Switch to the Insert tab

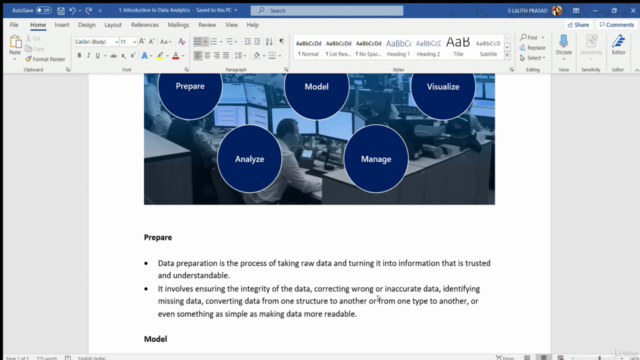point(62,25)
